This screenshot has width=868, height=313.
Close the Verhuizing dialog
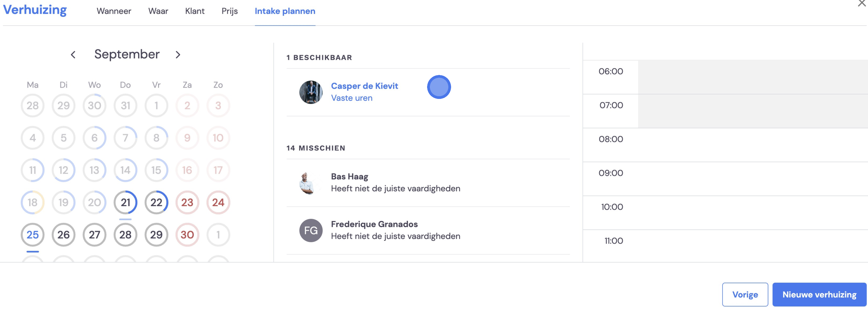pyautogui.click(x=862, y=3)
